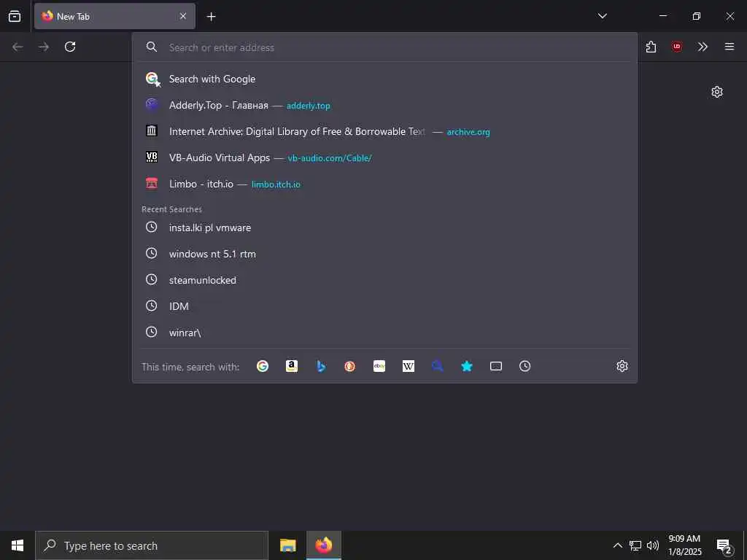The image size is (747, 560).
Task: Show hidden system tray icons
Action: pos(617,545)
